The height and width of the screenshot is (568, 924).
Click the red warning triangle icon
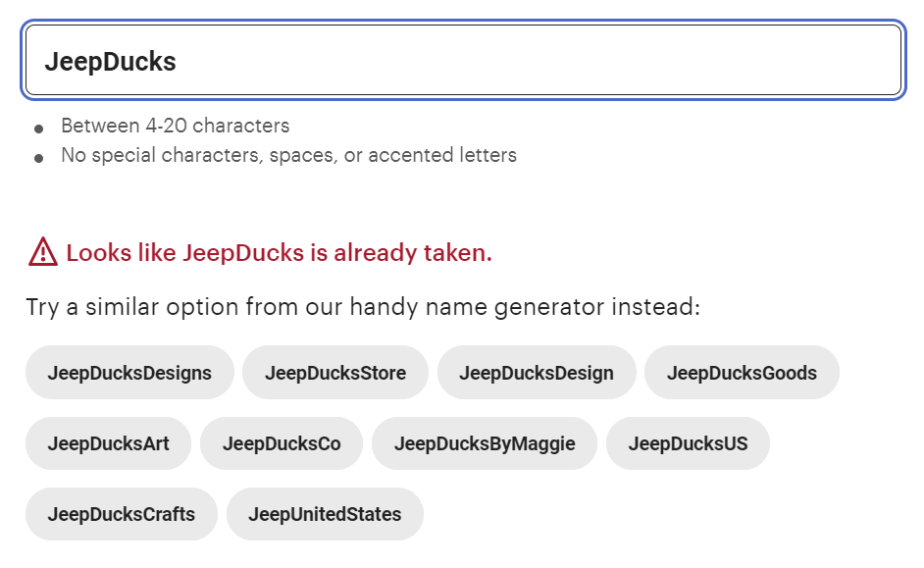[43, 252]
